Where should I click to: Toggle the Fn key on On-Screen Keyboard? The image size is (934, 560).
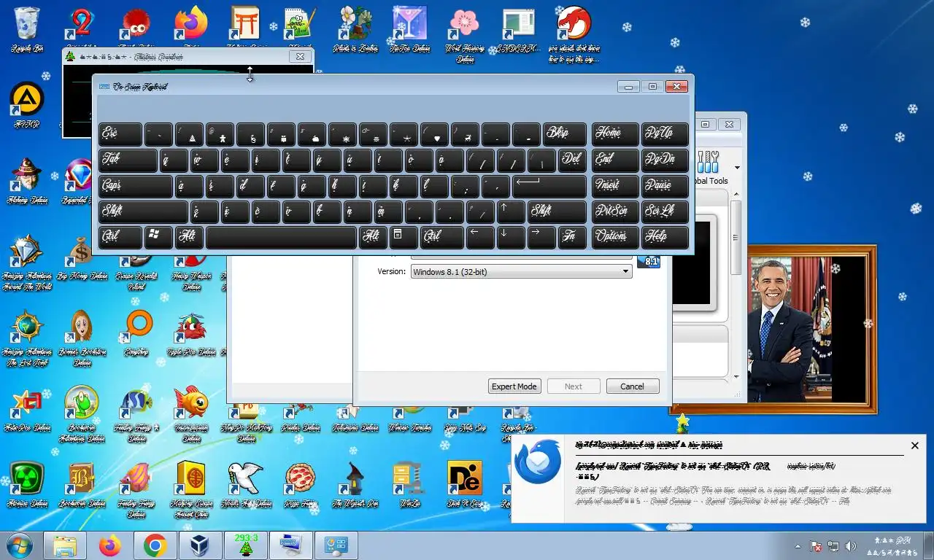coord(572,236)
